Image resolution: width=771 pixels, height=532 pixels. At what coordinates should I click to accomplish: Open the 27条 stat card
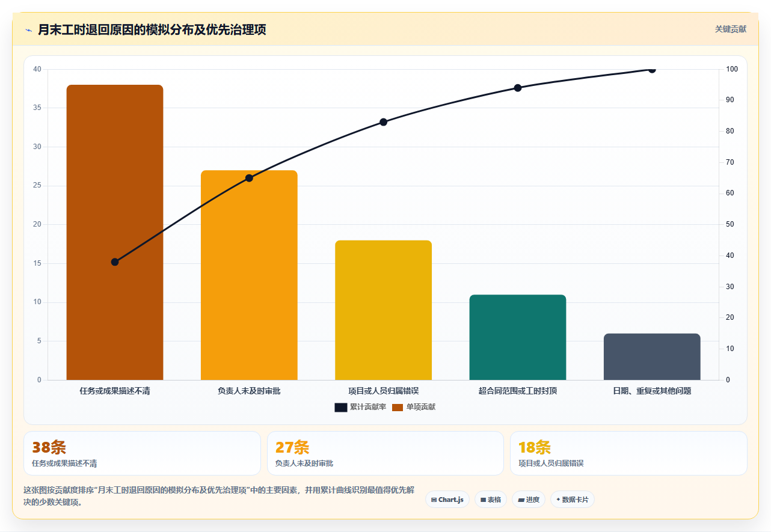tap(385, 453)
